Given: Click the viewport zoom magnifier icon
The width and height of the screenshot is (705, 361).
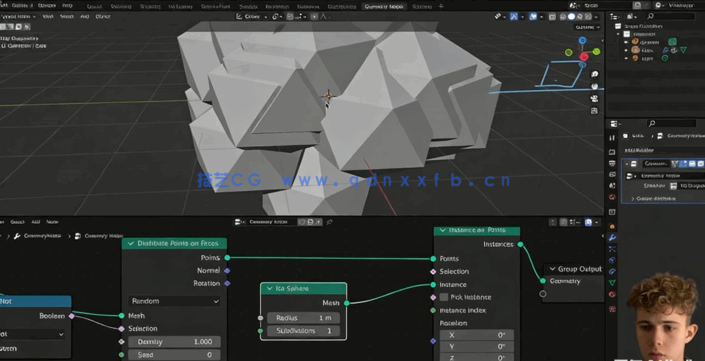Looking at the screenshot, I should [595, 74].
